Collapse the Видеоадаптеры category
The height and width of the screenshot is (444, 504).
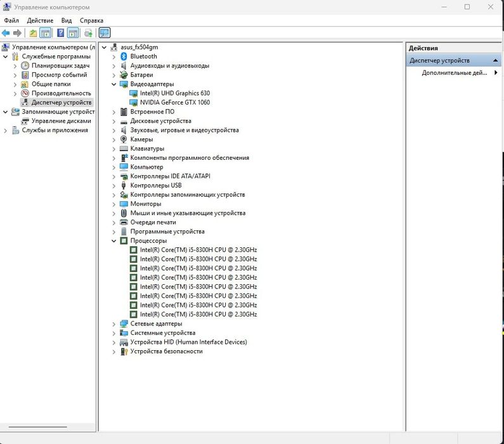click(113, 84)
